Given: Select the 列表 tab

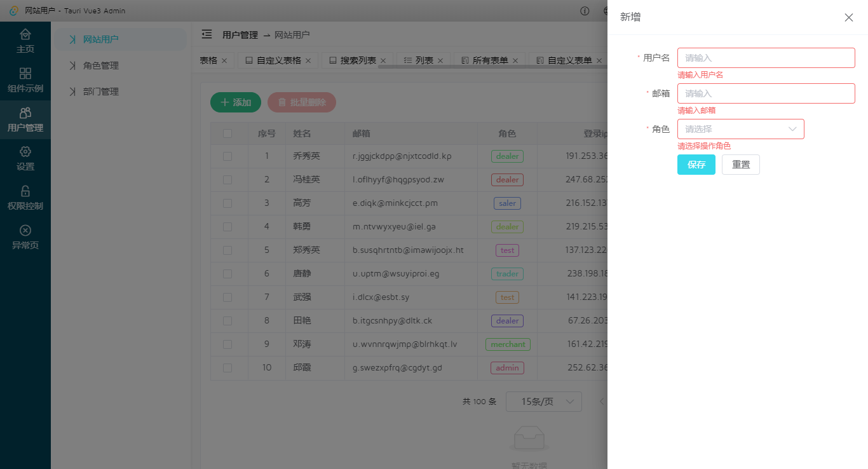Looking at the screenshot, I should pos(423,60).
